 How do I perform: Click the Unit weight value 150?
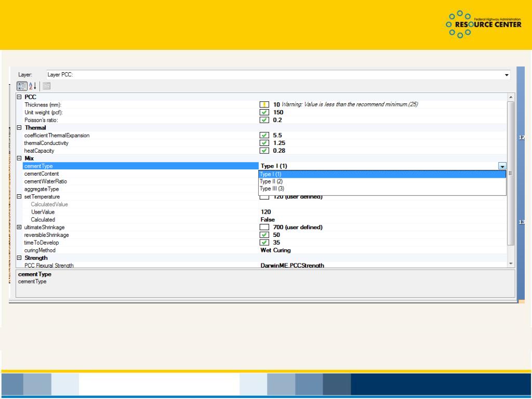coord(278,112)
